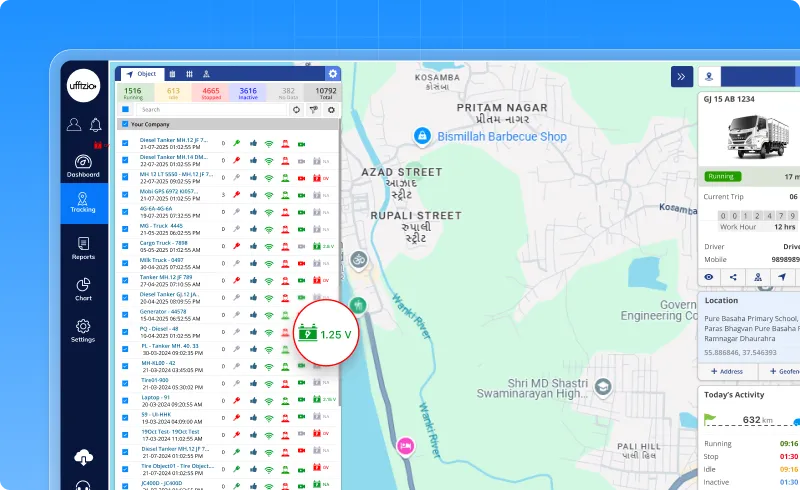Select the Object tab

pyautogui.click(x=141, y=74)
